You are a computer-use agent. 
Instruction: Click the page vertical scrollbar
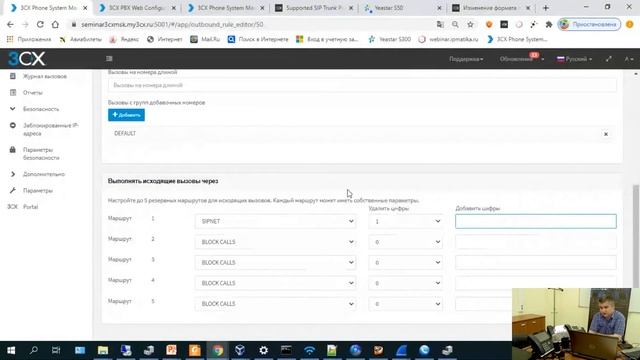click(636, 235)
